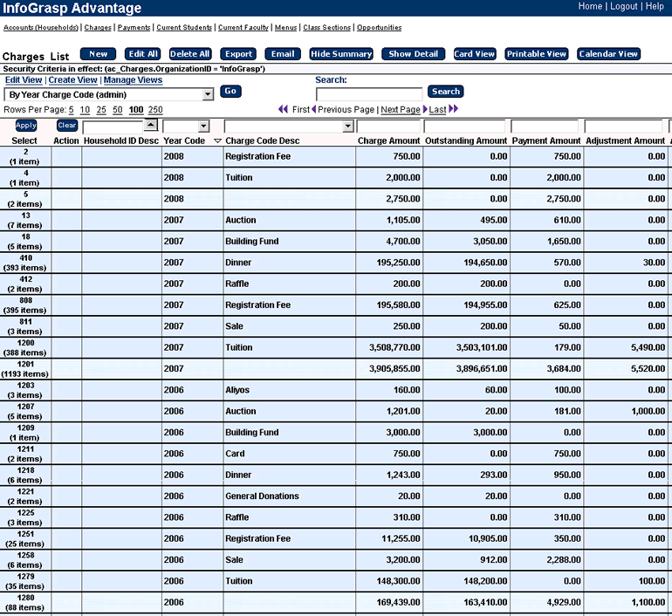The width and height of the screenshot is (672, 616).
Task: Open the Printable View
Action: click(x=537, y=54)
